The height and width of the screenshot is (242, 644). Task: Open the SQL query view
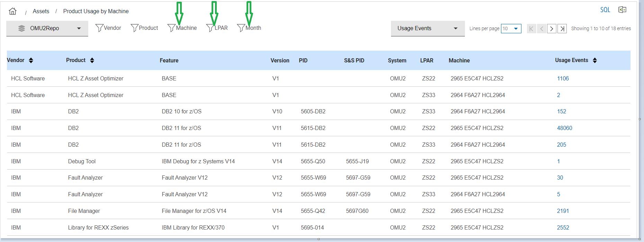[605, 10]
